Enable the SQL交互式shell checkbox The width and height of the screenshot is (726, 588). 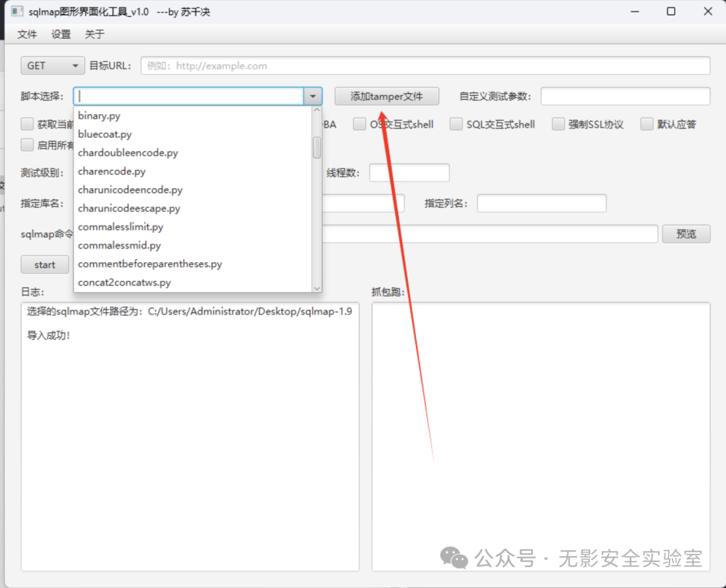456,124
